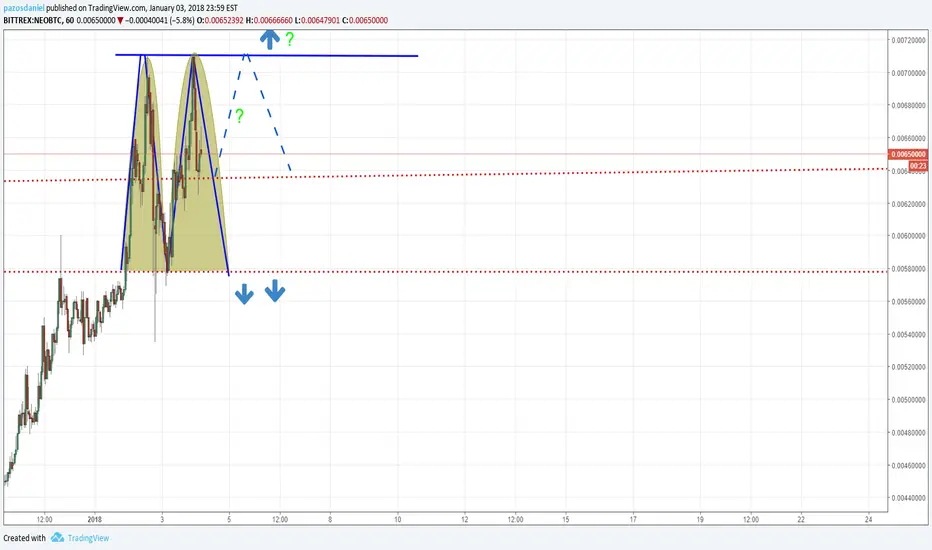Screen dimensions: 932x550
Task: Click the 2018 label on time axis
Action: [x=95, y=519]
